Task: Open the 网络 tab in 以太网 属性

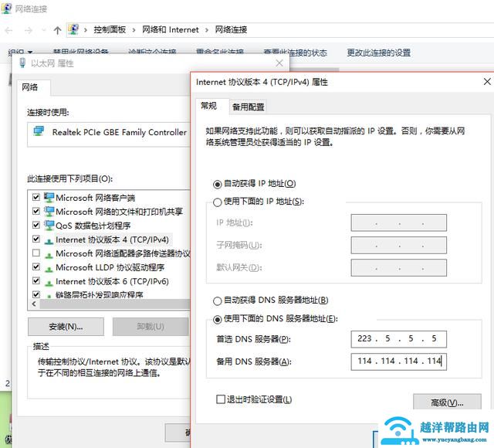Action: pos(30,87)
